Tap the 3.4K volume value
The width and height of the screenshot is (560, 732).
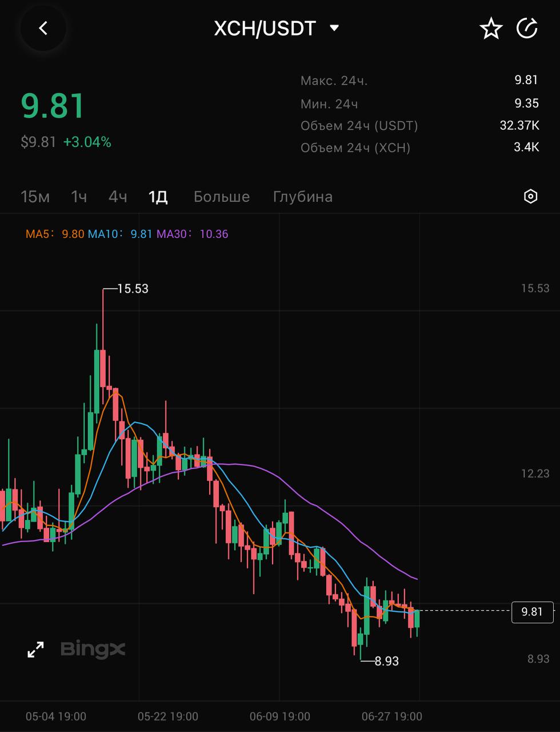(526, 148)
